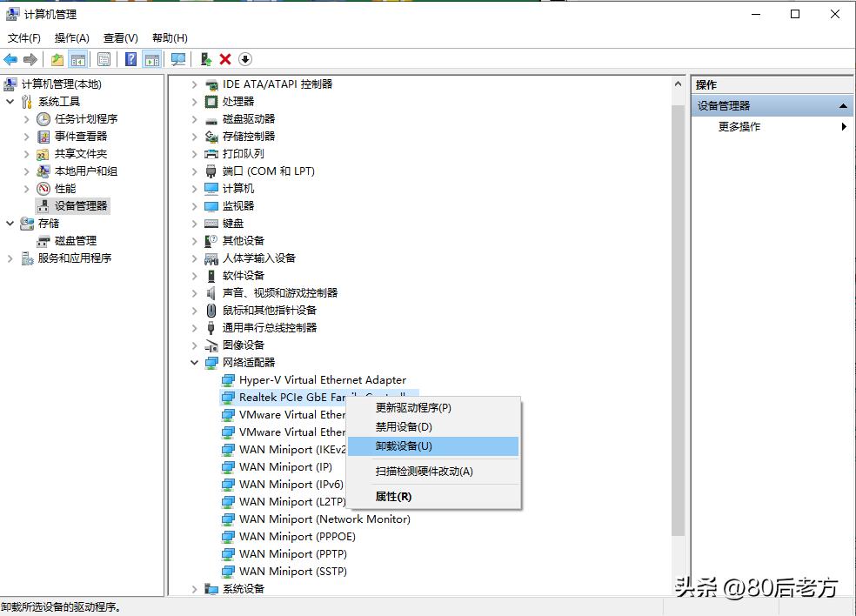Toggle the console tree visibility toolbar icon
The width and height of the screenshot is (856, 616).
[77, 58]
